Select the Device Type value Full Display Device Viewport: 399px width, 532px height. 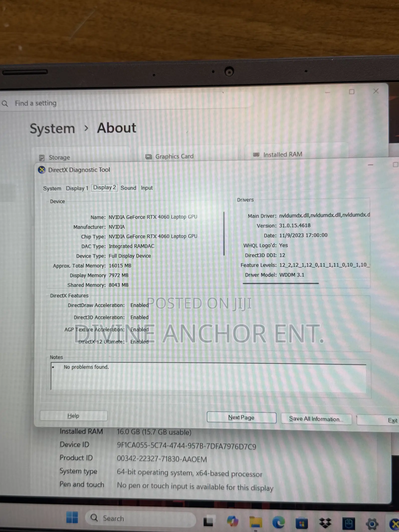click(130, 256)
